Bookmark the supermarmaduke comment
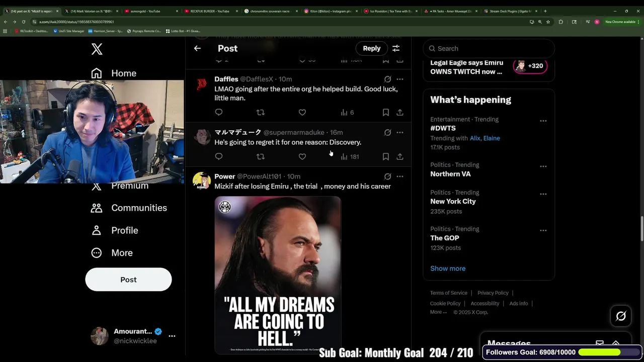 [385, 156]
